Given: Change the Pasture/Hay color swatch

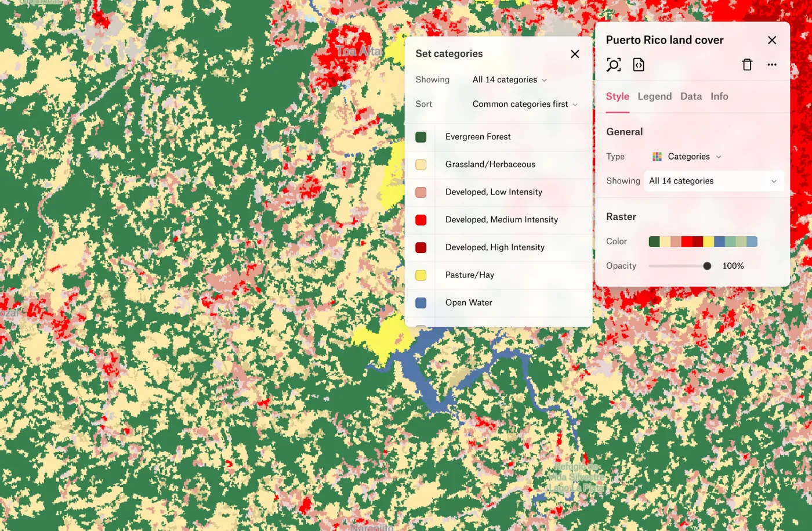Looking at the screenshot, I should coord(421,275).
